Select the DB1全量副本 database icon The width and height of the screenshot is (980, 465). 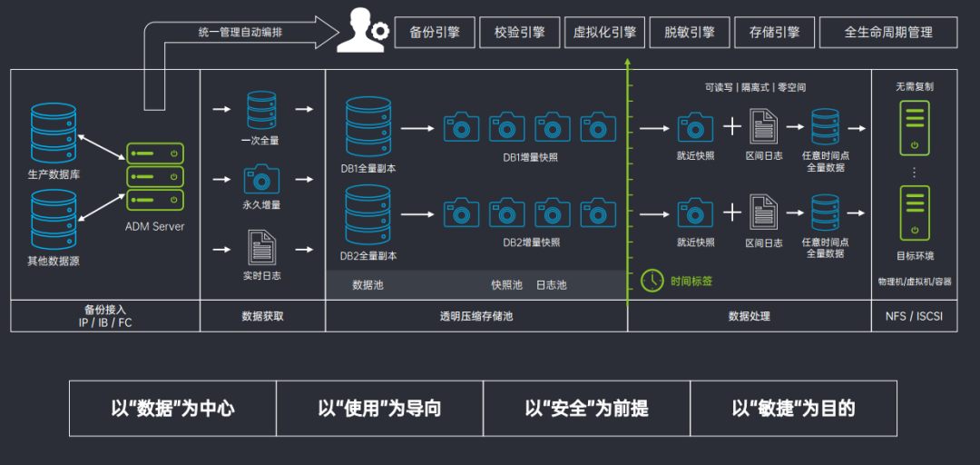pos(367,127)
